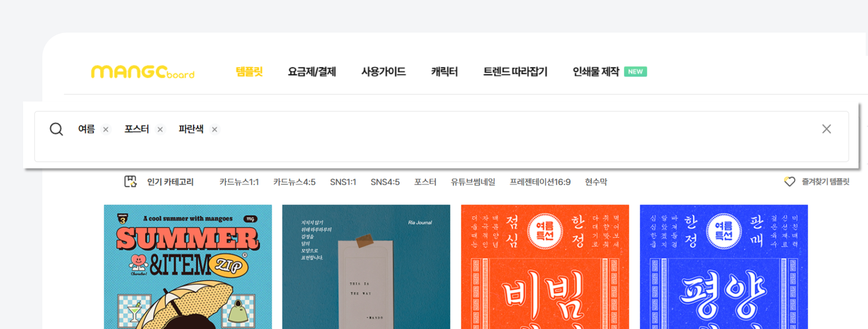The image size is (868, 329).
Task: Go to 사용가이드 menu
Action: tap(383, 72)
